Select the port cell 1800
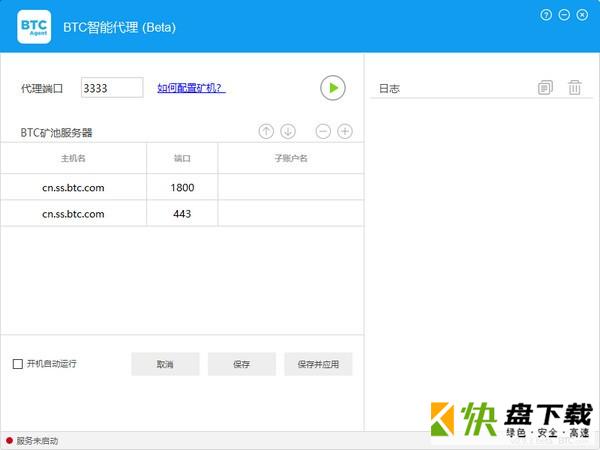The height and width of the screenshot is (450, 600). pyautogui.click(x=182, y=188)
